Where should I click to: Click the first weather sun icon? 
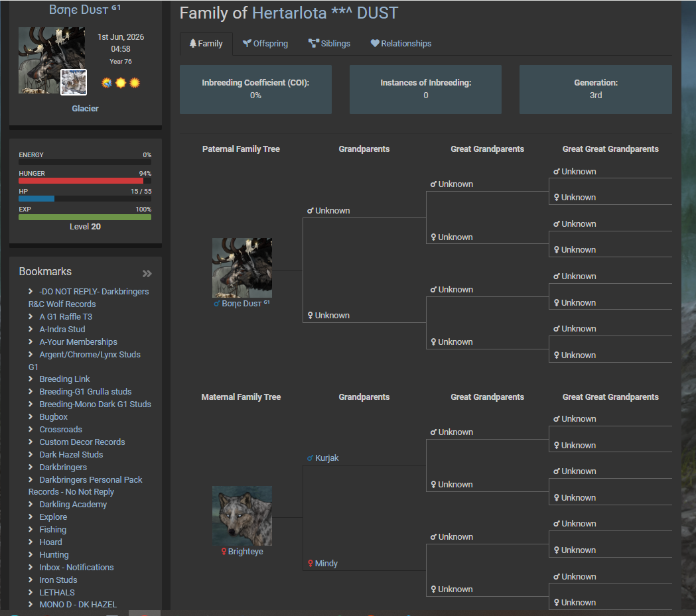pos(107,83)
